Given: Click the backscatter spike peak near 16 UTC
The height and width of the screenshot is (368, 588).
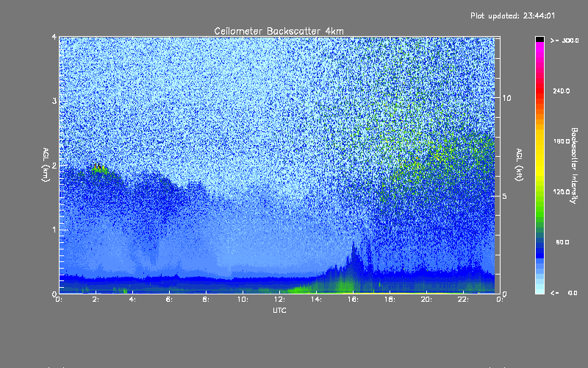Looking at the screenshot, I should pos(354,247).
